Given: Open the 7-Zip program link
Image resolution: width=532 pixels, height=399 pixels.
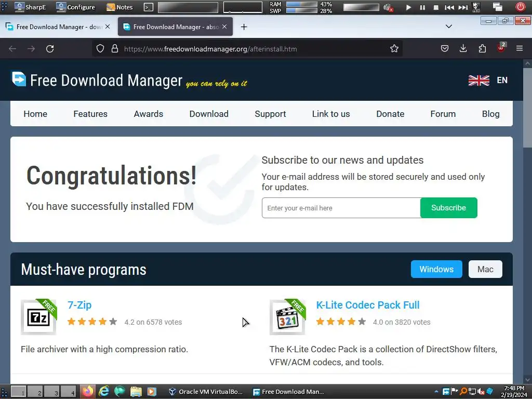Looking at the screenshot, I should (x=79, y=305).
